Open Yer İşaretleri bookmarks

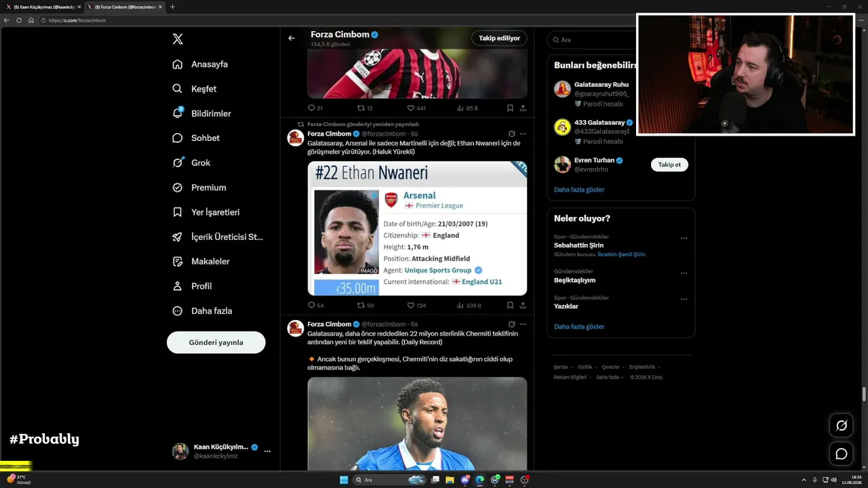pyautogui.click(x=206, y=212)
